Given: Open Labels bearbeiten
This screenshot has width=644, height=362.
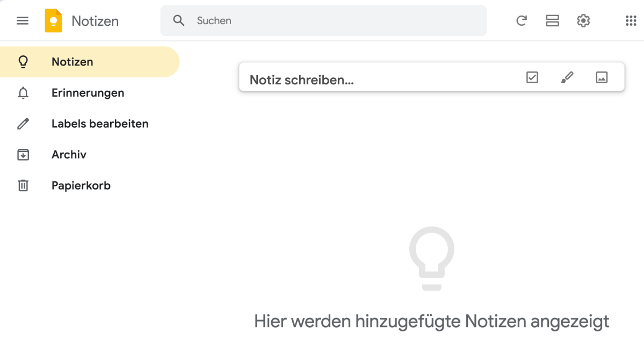Looking at the screenshot, I should [100, 124].
